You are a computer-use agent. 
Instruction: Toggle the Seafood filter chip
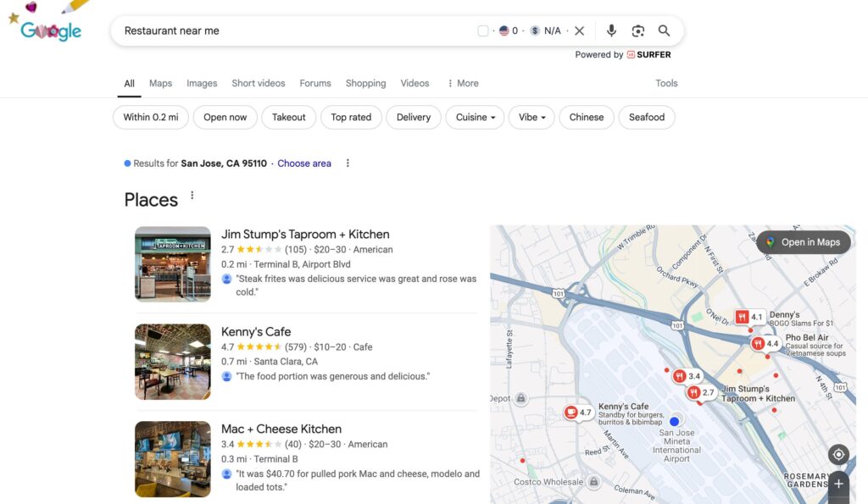(x=647, y=117)
